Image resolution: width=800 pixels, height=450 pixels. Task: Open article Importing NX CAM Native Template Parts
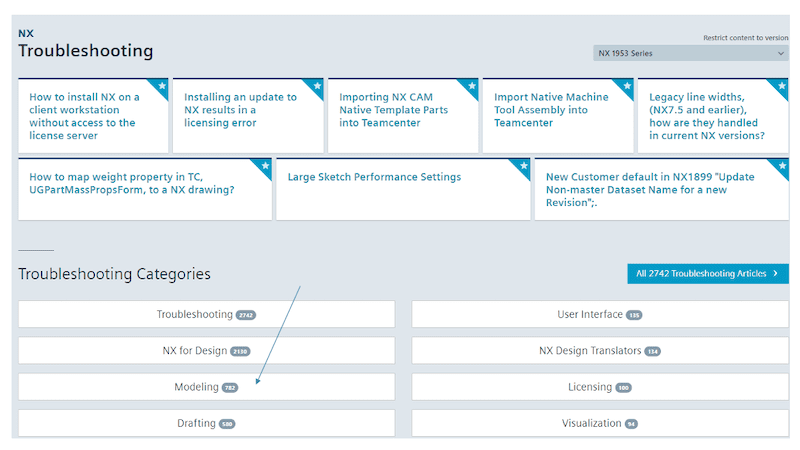coord(403,116)
